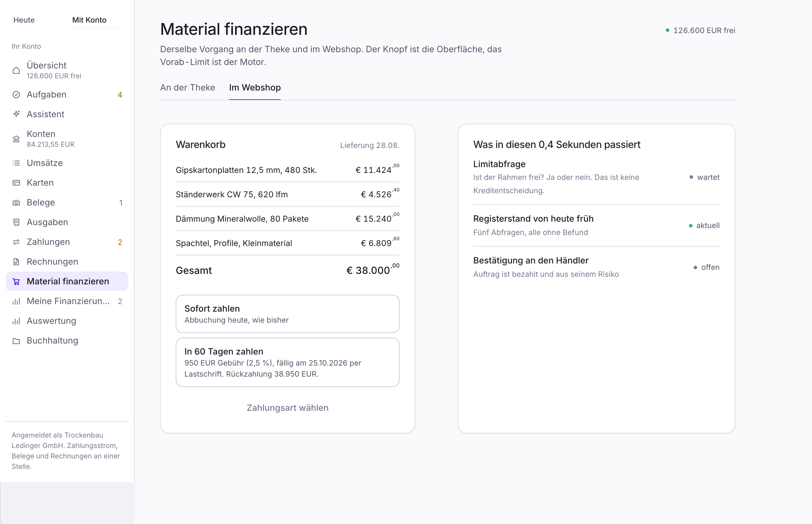Image resolution: width=812 pixels, height=524 pixels.
Task: Open Übersicht in the sidebar
Action: pyautogui.click(x=67, y=71)
